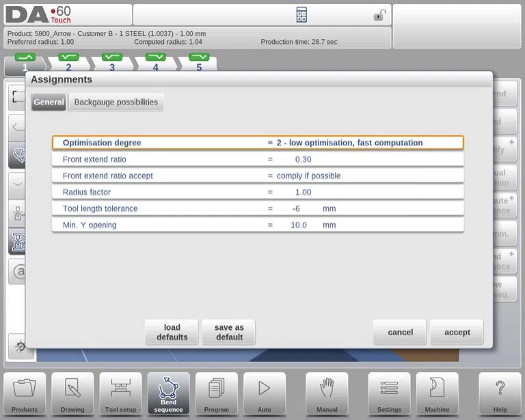Click the save as default button

(229, 332)
